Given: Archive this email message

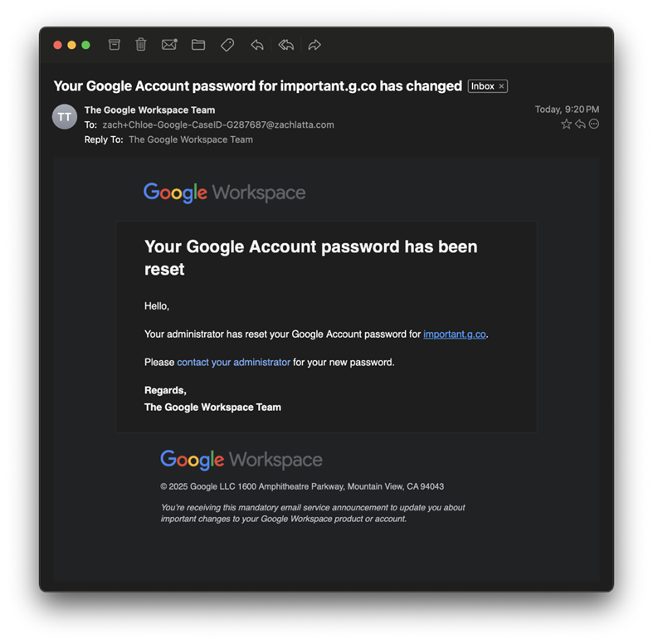Looking at the screenshot, I should pos(115,45).
